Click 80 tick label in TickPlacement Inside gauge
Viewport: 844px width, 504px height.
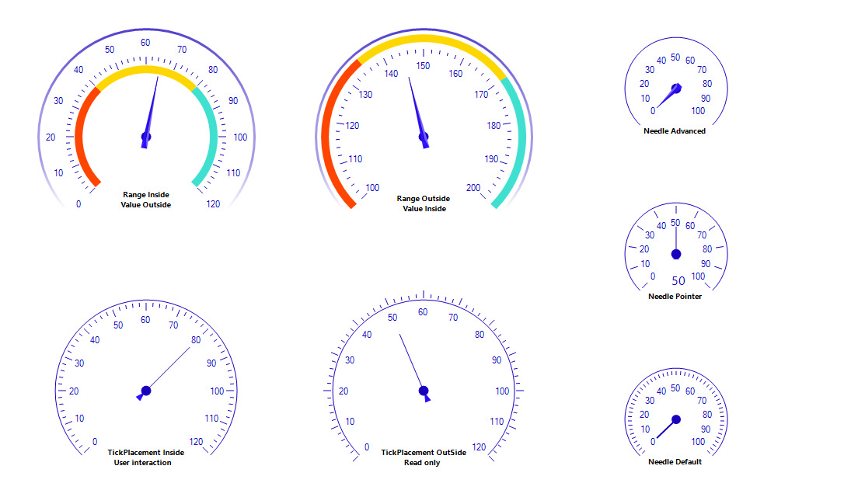click(196, 340)
